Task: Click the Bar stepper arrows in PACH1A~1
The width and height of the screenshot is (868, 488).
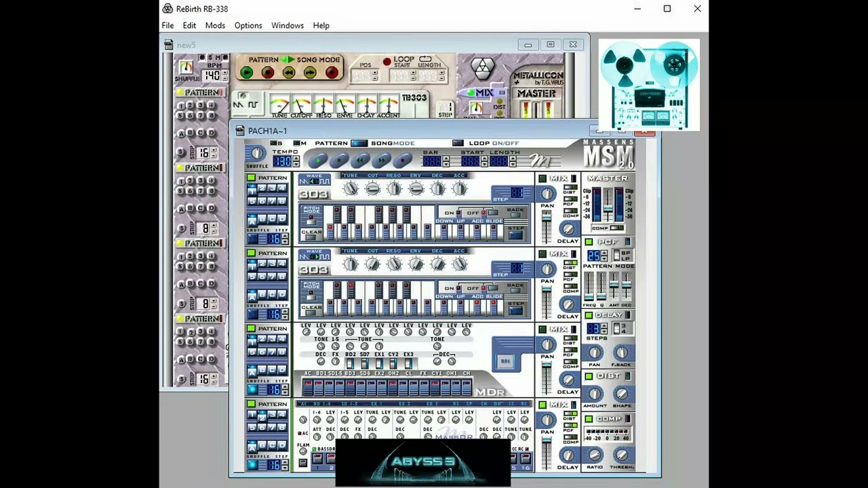Action: (x=446, y=161)
